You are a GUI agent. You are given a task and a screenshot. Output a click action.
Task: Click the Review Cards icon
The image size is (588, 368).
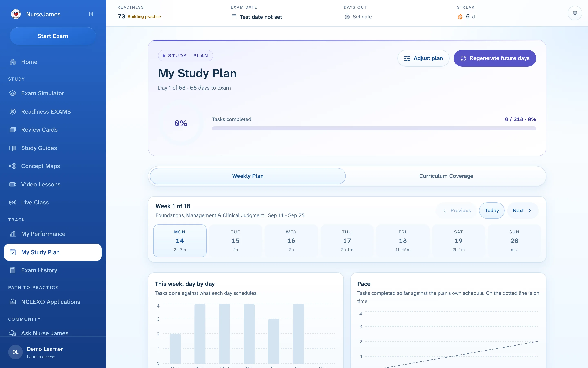tap(13, 130)
